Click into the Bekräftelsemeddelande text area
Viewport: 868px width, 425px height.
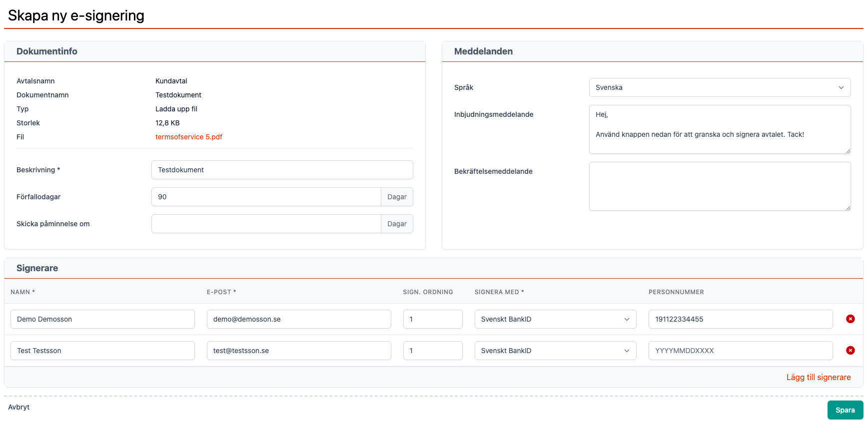(720, 186)
